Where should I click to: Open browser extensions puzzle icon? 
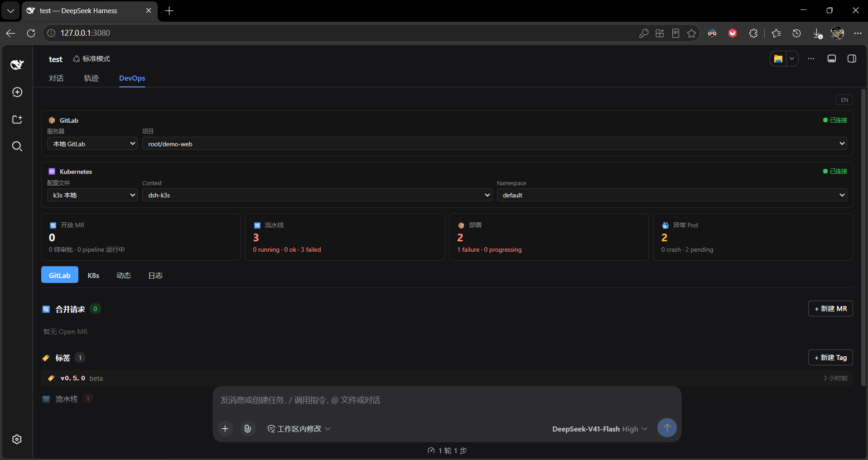click(x=753, y=33)
